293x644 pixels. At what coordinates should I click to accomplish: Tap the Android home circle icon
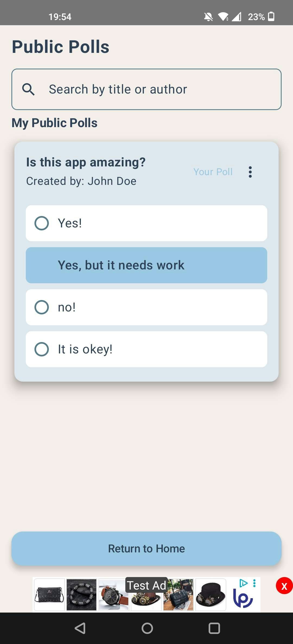[147, 628]
